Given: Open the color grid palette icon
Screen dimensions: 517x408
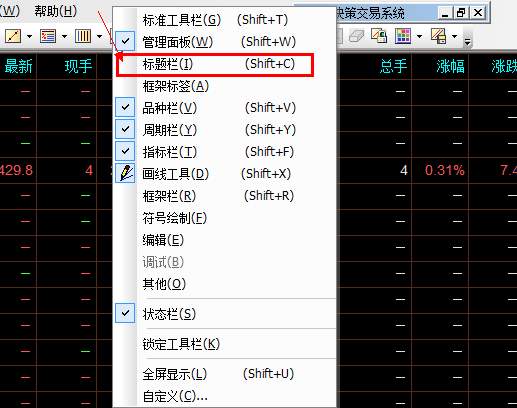Looking at the screenshot, I should click(403, 36).
